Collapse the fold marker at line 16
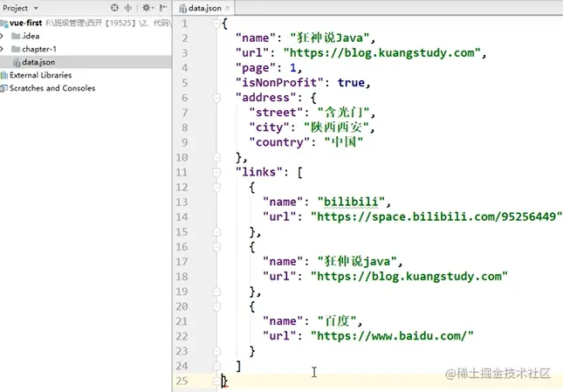The height and width of the screenshot is (392, 563). [x=216, y=247]
